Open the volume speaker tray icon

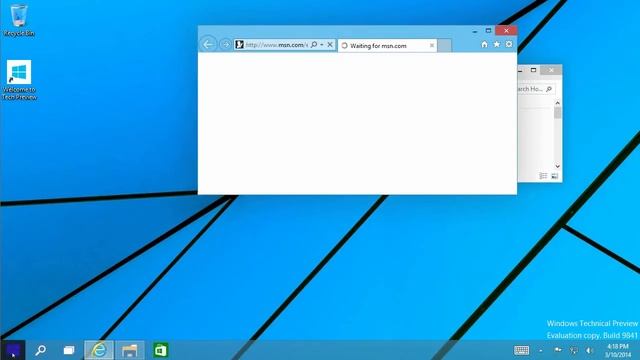[589, 350]
